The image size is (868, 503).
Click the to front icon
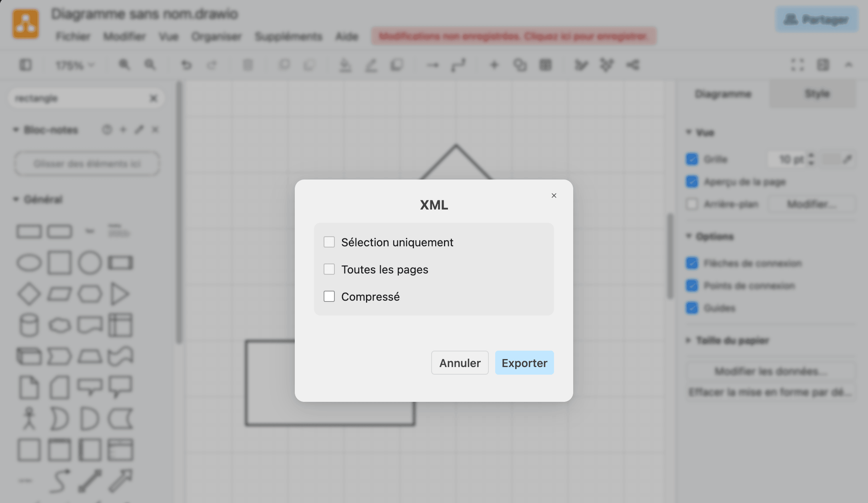coord(284,65)
